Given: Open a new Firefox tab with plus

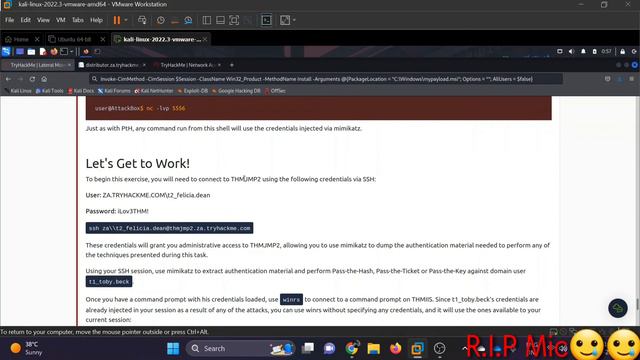Looking at the screenshot, I should pos(231,65).
